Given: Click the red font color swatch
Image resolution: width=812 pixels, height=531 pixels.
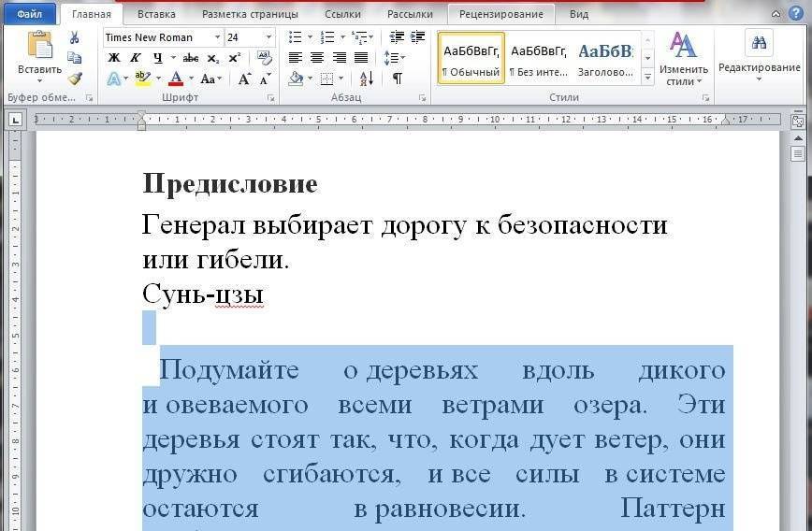Looking at the screenshot, I should [175, 79].
